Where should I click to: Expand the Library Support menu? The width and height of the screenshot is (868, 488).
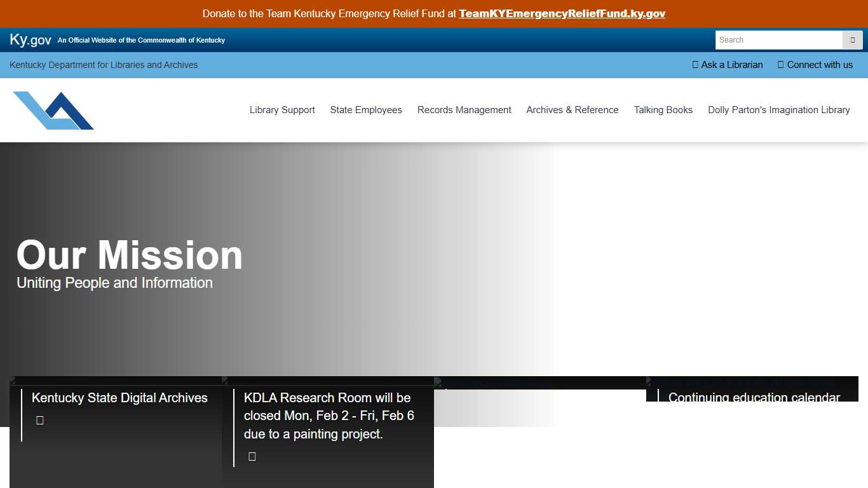282,110
